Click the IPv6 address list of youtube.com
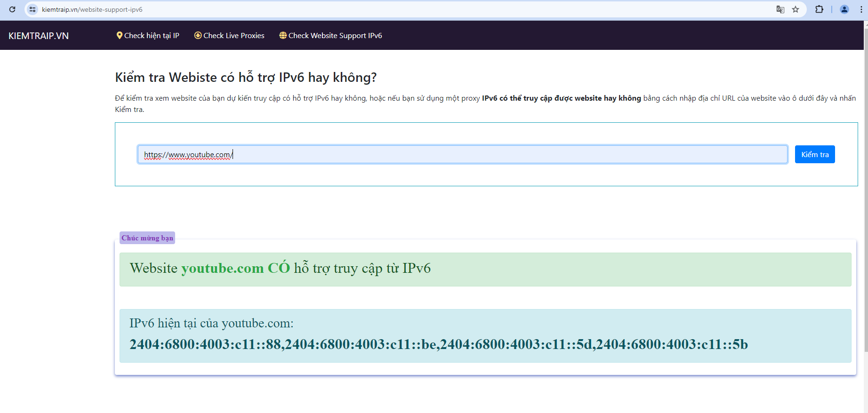Image resolution: width=868 pixels, height=413 pixels. click(439, 344)
